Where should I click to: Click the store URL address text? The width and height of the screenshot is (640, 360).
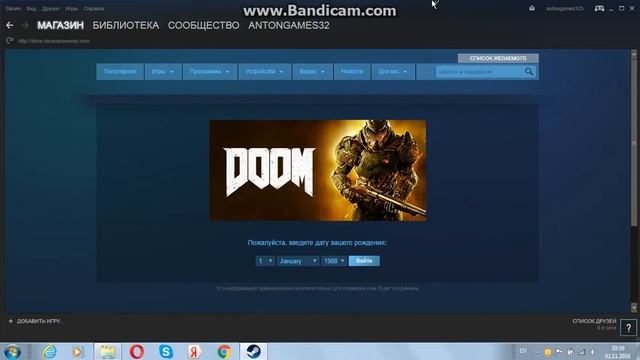click(54, 41)
